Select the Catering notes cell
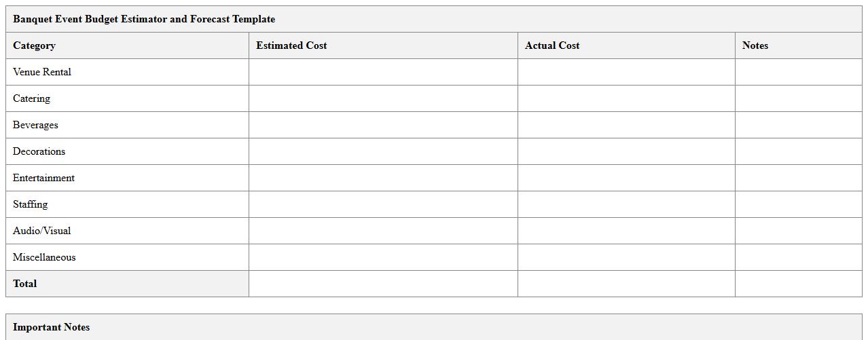Viewport: 868px width, 340px height. pos(798,98)
